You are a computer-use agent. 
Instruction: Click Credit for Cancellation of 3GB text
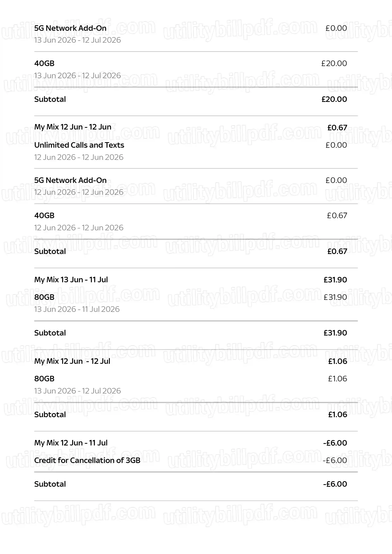[x=87, y=460]
